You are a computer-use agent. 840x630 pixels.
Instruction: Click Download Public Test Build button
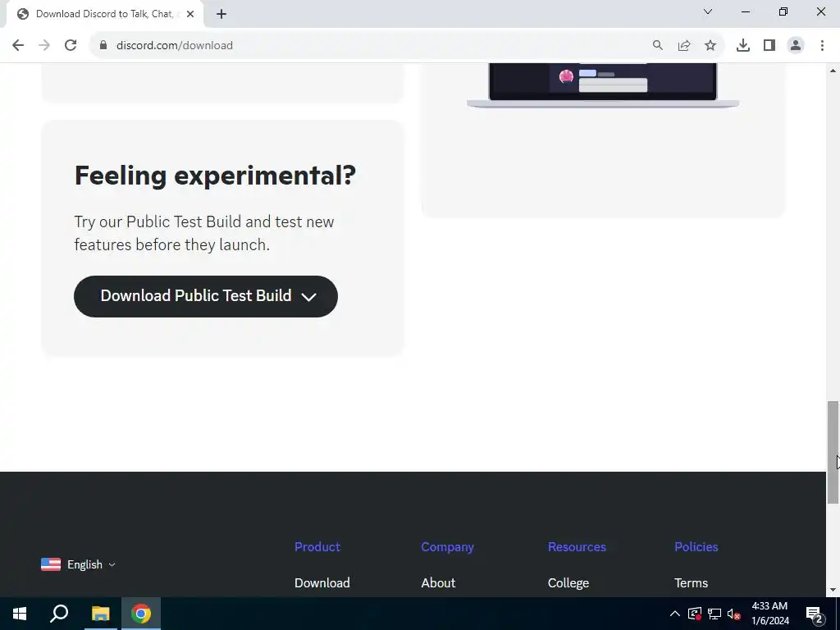tap(206, 296)
